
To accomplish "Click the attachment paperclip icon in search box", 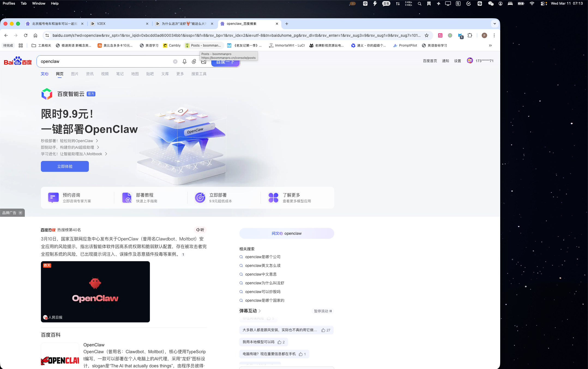I will coord(194,62).
